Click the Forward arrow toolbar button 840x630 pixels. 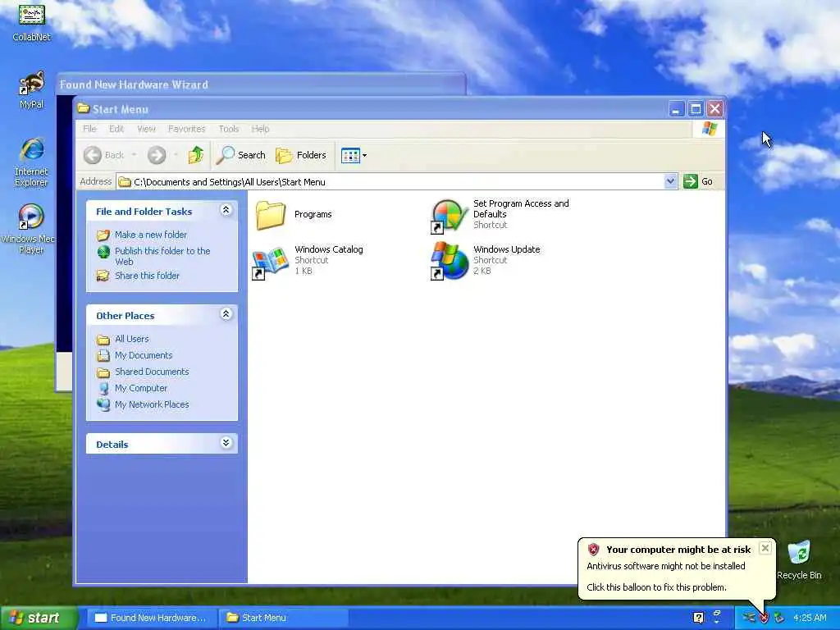tap(157, 155)
